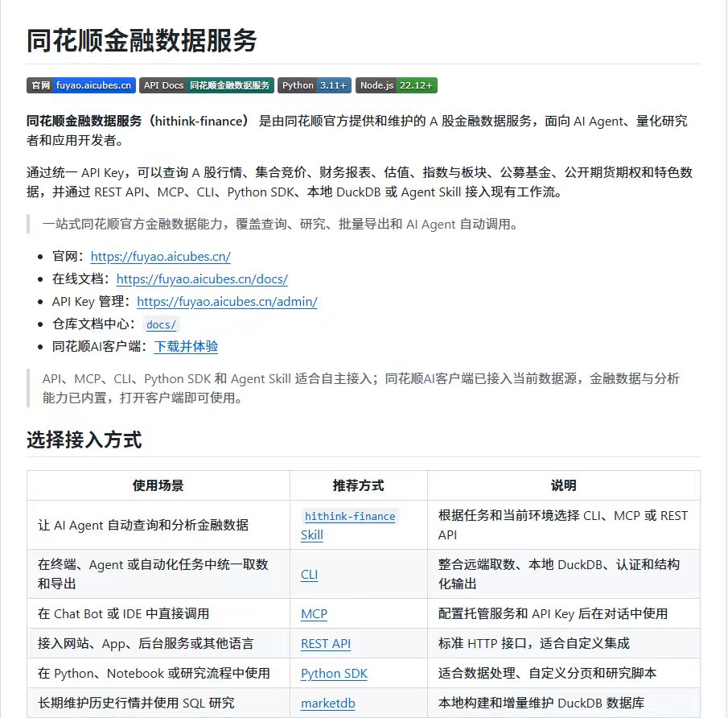Open the MCP link in the table
Viewport: 728px width, 718px height.
click(x=314, y=614)
